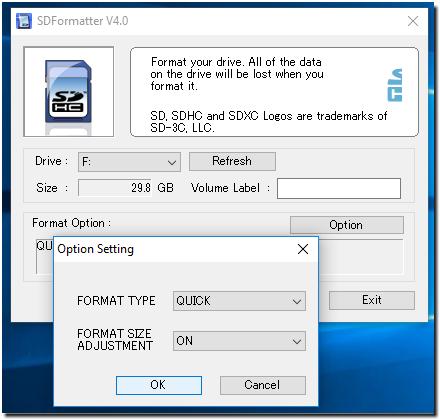This screenshot has width=440, height=419.
Task: Open the Drive F: dropdown
Action: pyautogui.click(x=129, y=162)
